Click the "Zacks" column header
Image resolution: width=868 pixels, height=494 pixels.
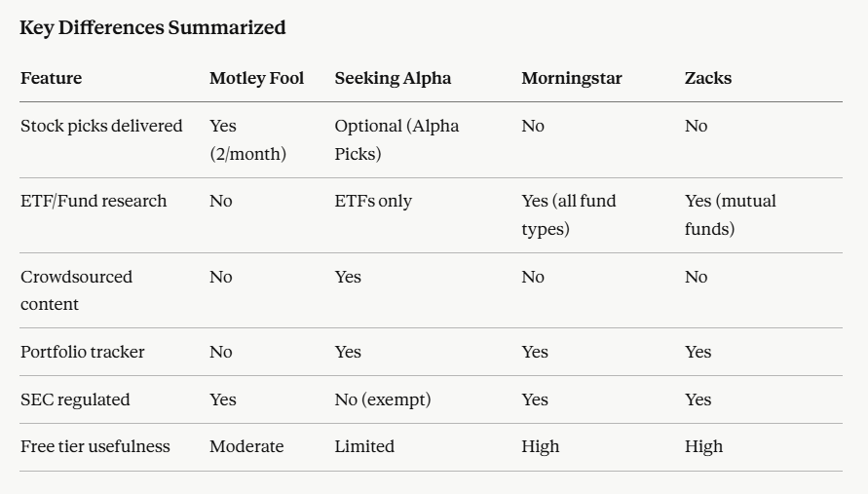click(708, 78)
